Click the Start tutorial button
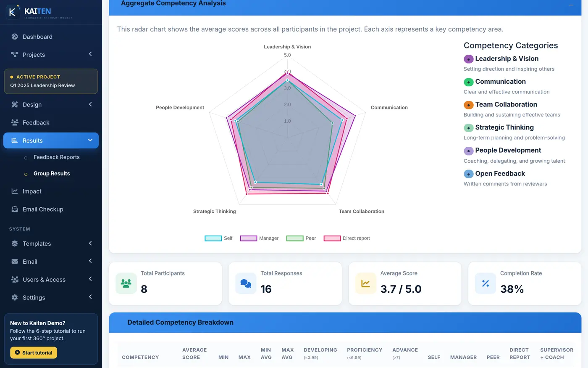Image resolution: width=588 pixels, height=368 pixels. 34,352
